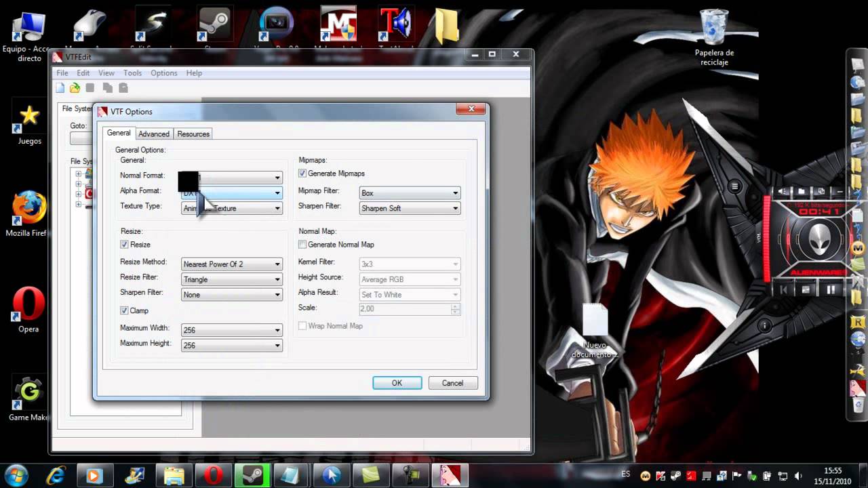
Task: Close the VTF Options dialog
Action: tap(471, 109)
